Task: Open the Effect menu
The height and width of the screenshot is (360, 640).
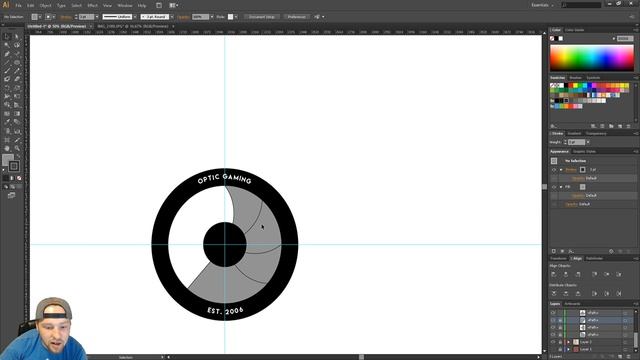Action: (93, 6)
